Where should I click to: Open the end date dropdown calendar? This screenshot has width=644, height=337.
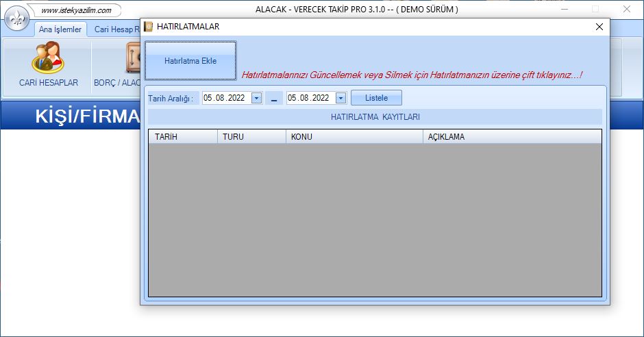[341, 98]
